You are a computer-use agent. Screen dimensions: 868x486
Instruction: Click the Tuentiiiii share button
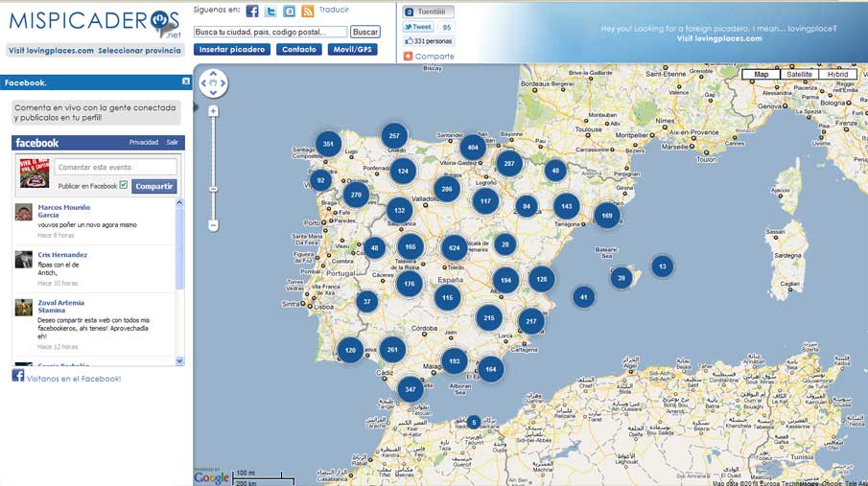tap(429, 12)
